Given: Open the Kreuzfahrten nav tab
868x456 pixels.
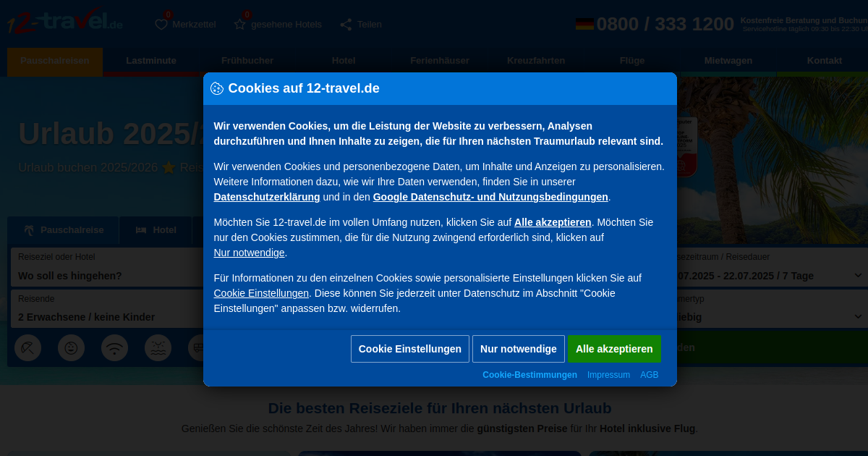Looking at the screenshot, I should 536,61.
